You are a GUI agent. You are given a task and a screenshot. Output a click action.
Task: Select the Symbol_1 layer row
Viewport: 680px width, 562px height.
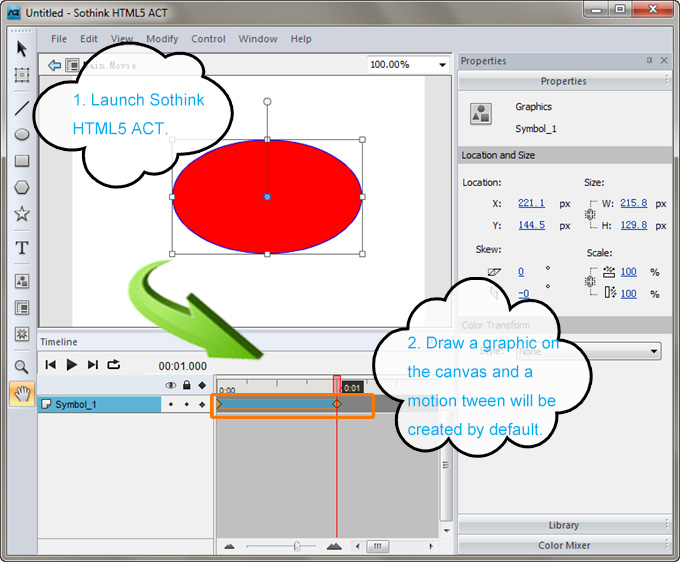[100, 404]
